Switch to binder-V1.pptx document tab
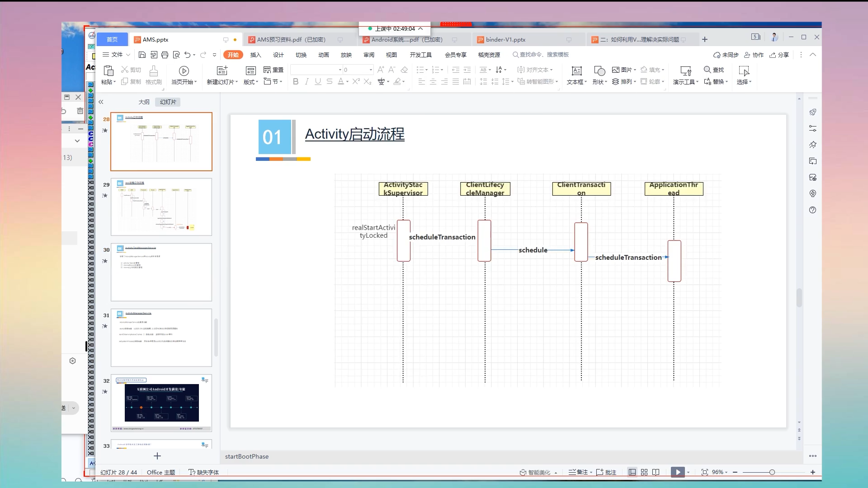 point(505,40)
